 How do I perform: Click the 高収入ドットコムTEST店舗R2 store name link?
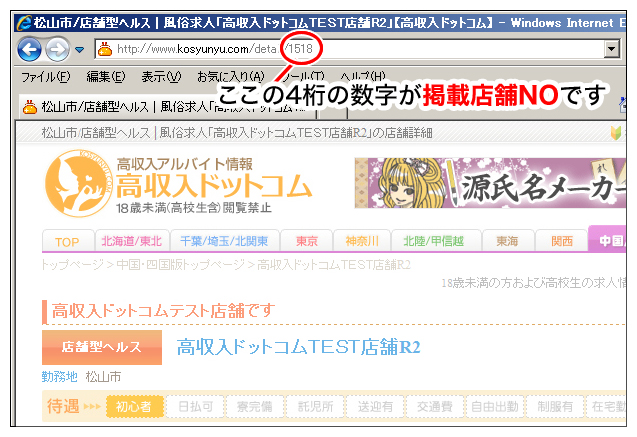(299, 347)
